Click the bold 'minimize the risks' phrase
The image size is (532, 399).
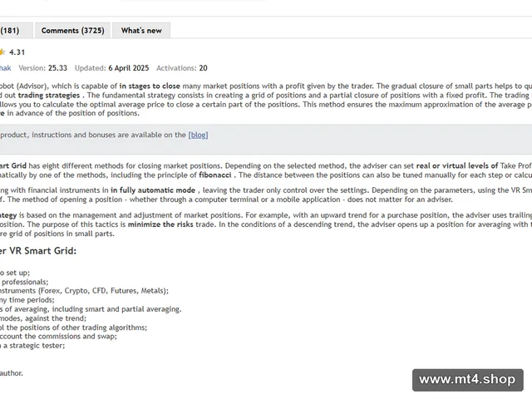tap(160, 224)
